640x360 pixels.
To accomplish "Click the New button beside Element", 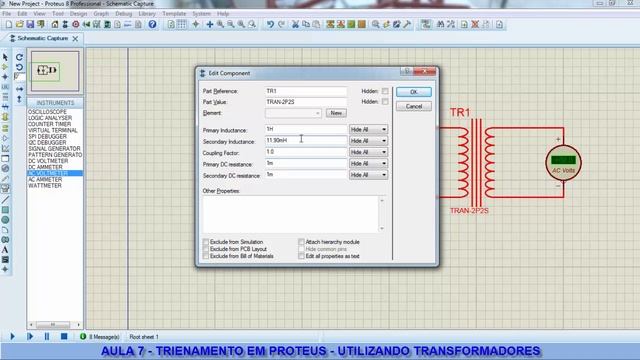I will point(336,113).
